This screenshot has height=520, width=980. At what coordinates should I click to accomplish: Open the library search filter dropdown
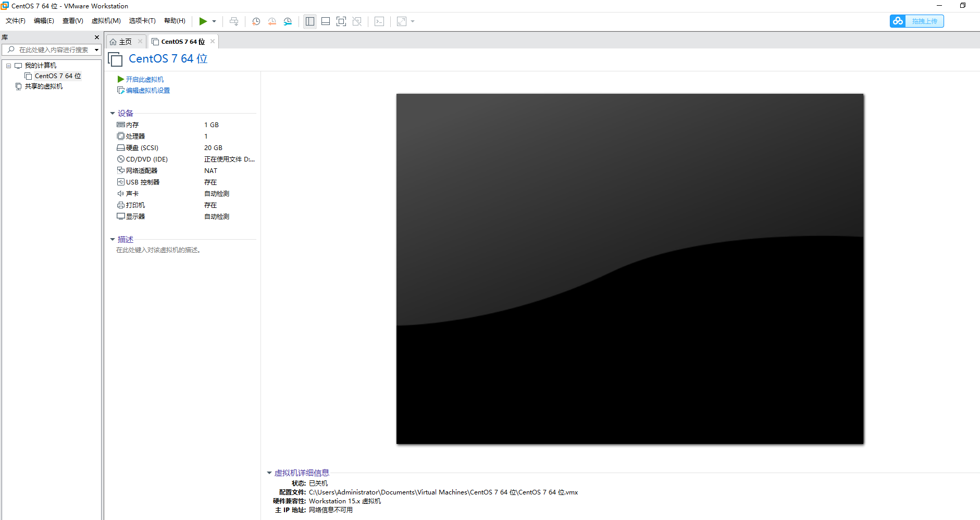(96, 49)
